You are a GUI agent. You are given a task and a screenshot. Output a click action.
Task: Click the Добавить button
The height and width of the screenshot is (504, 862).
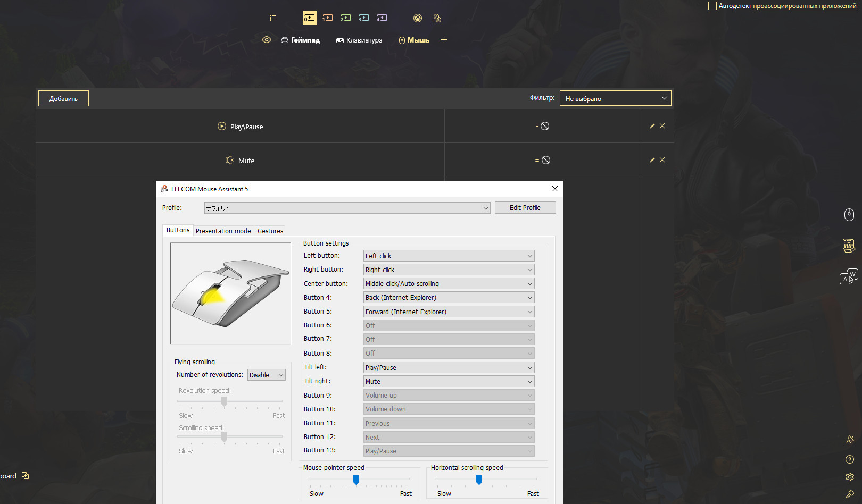63,98
